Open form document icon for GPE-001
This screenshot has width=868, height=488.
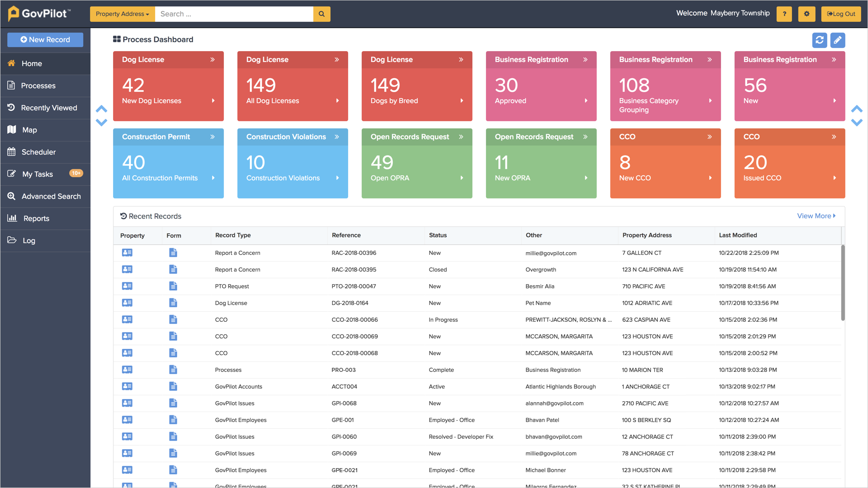(173, 420)
